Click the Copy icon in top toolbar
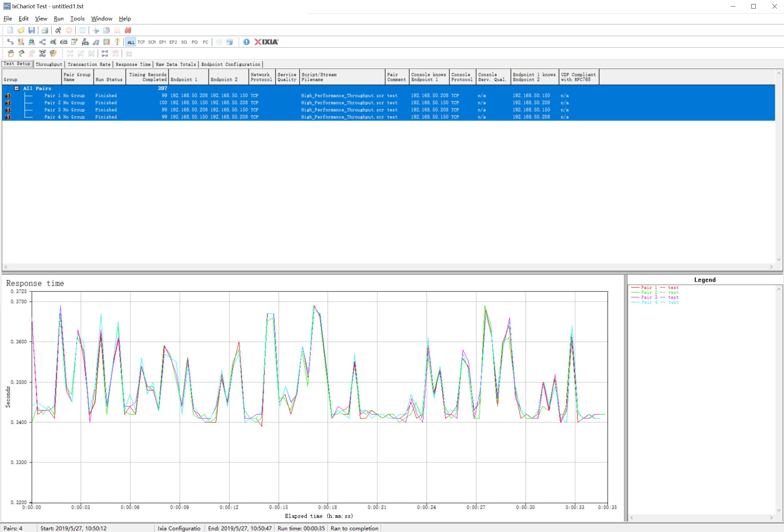This screenshot has height=532, width=784. pos(106,30)
